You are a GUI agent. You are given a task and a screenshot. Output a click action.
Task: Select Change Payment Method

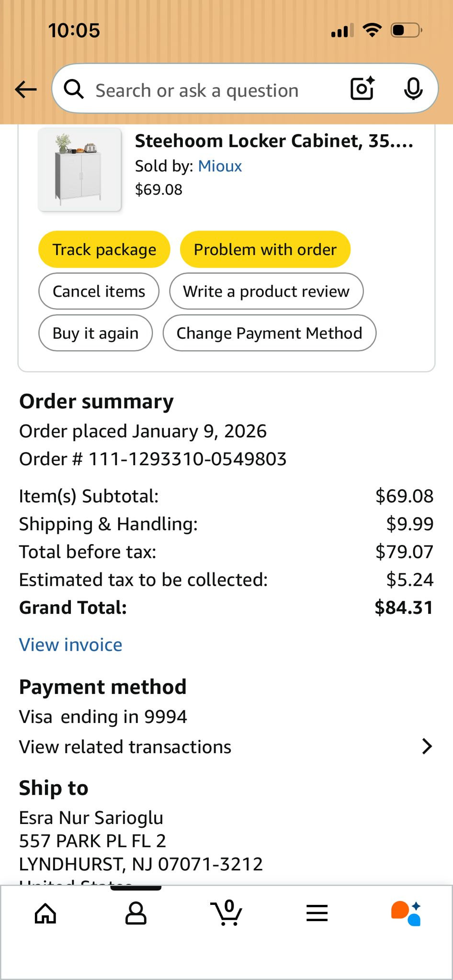[269, 333]
